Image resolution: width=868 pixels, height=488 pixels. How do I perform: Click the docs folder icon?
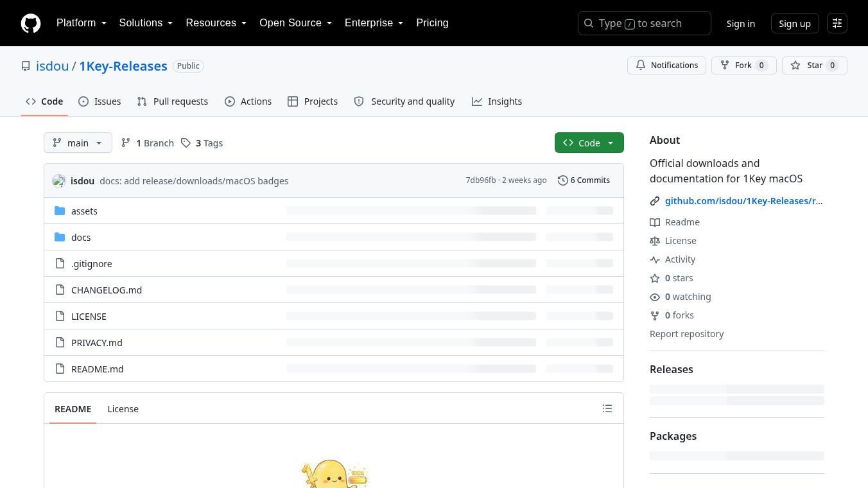[60, 237]
